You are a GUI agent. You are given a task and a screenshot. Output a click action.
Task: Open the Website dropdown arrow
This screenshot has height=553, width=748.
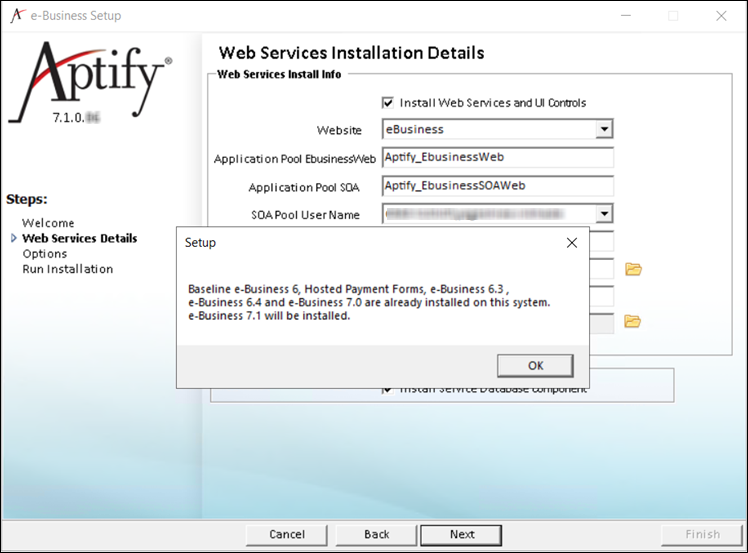coord(604,129)
